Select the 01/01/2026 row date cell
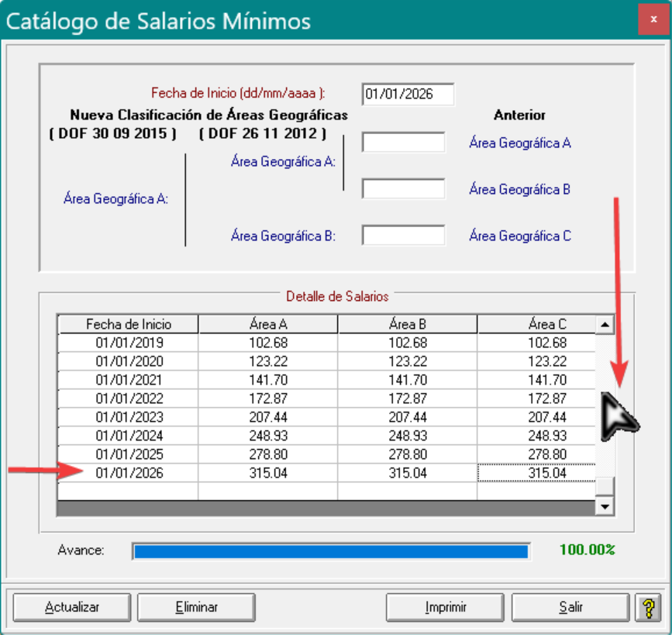Viewport: 672px width, 635px height. [x=129, y=473]
